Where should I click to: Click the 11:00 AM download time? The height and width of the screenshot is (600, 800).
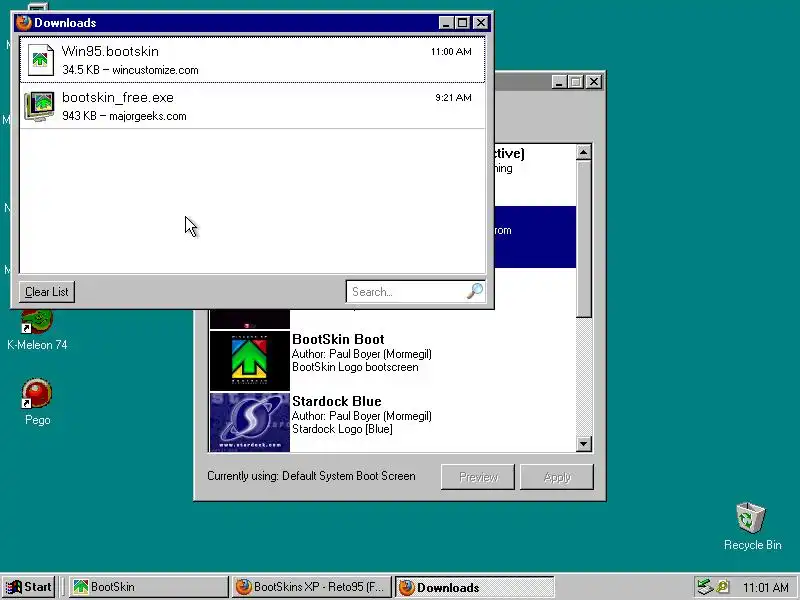point(451,52)
